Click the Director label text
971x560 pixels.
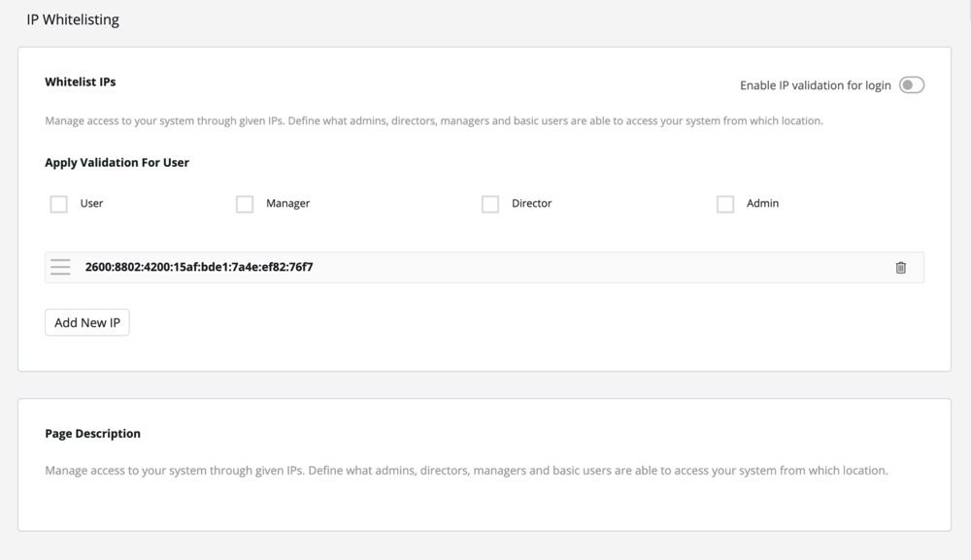531,203
